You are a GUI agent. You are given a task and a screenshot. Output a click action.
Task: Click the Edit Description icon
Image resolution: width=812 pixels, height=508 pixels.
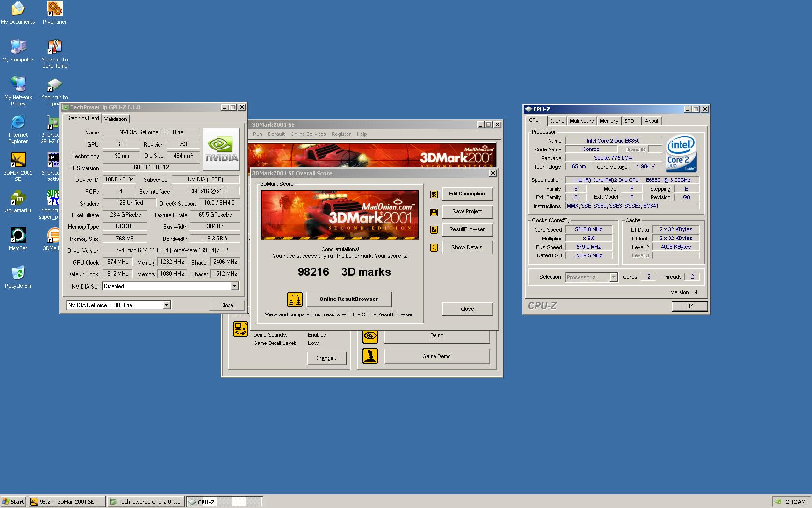click(434, 194)
